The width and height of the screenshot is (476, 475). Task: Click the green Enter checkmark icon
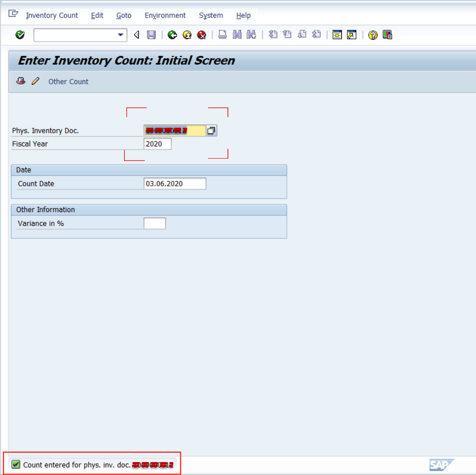point(20,35)
